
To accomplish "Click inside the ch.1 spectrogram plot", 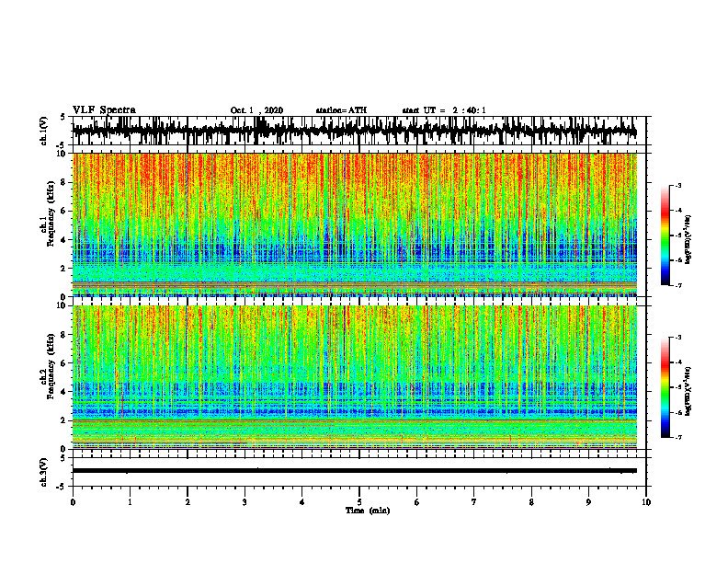I will (354, 224).
